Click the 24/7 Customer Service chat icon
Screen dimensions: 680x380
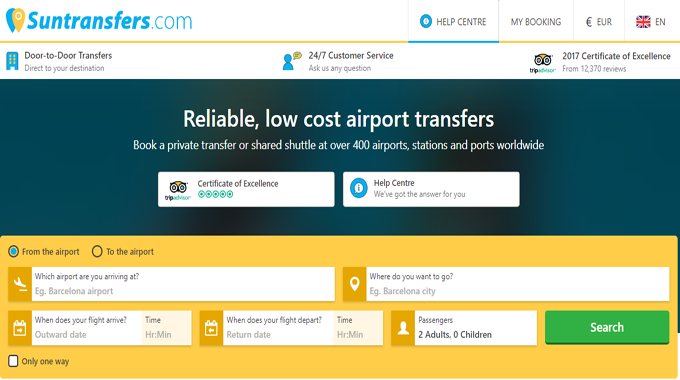291,61
